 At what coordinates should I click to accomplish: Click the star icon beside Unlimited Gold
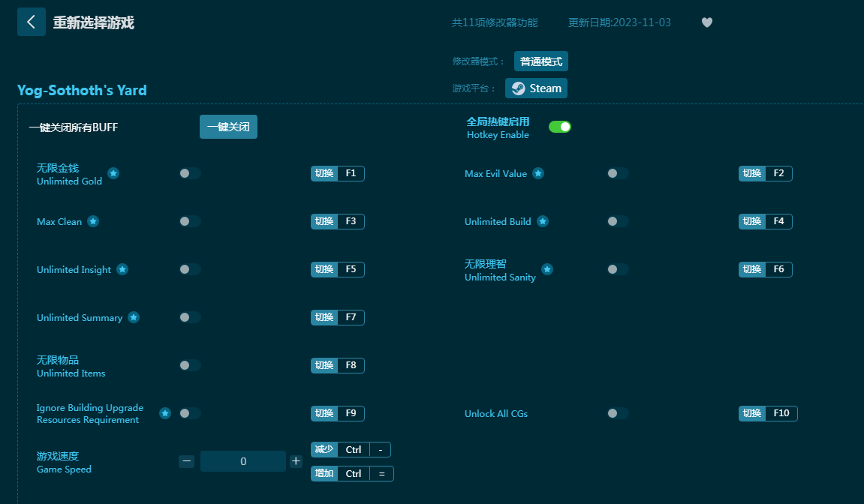click(x=113, y=173)
